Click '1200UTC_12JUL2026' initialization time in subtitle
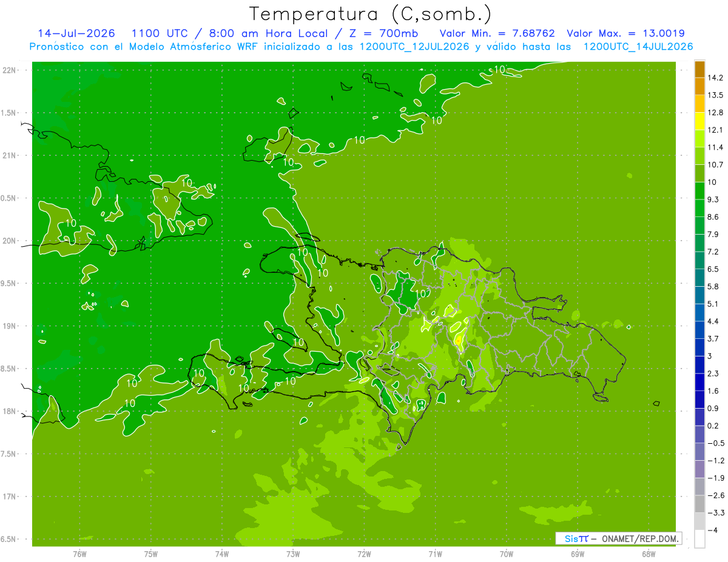 [x=414, y=47]
